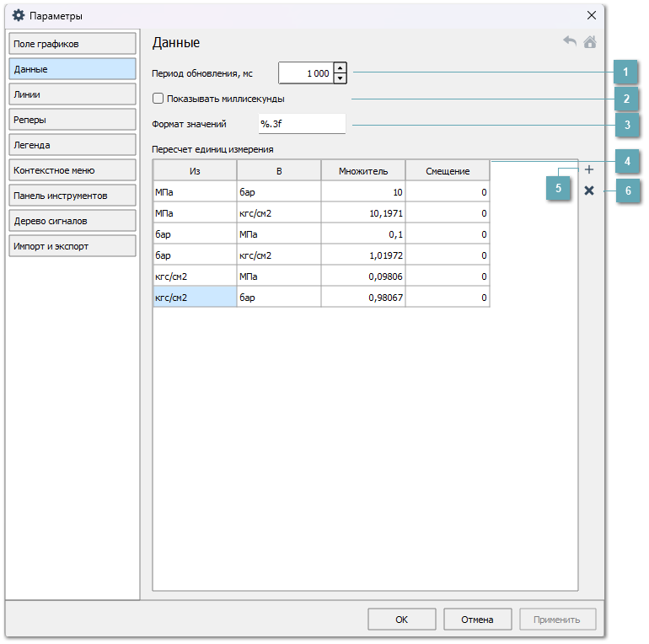The width and height of the screenshot is (649, 644).
Task: Open the Импорт и экспорт section
Action: 72,246
